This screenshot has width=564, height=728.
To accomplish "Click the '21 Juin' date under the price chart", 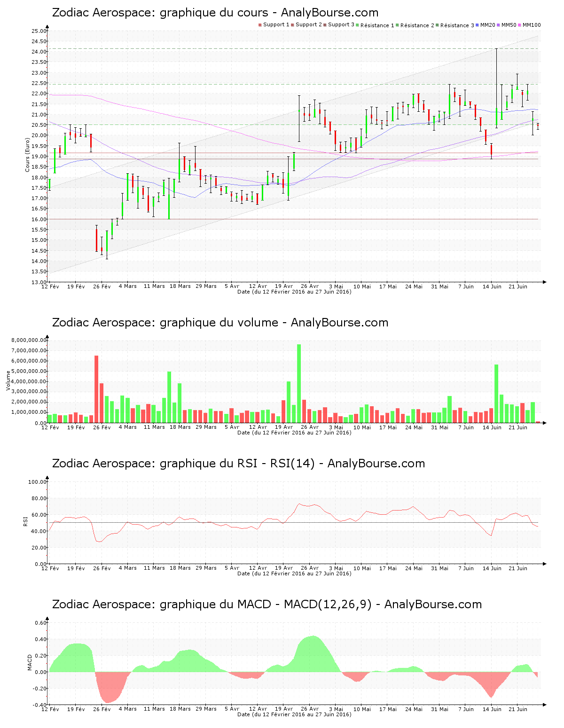I will (x=518, y=286).
